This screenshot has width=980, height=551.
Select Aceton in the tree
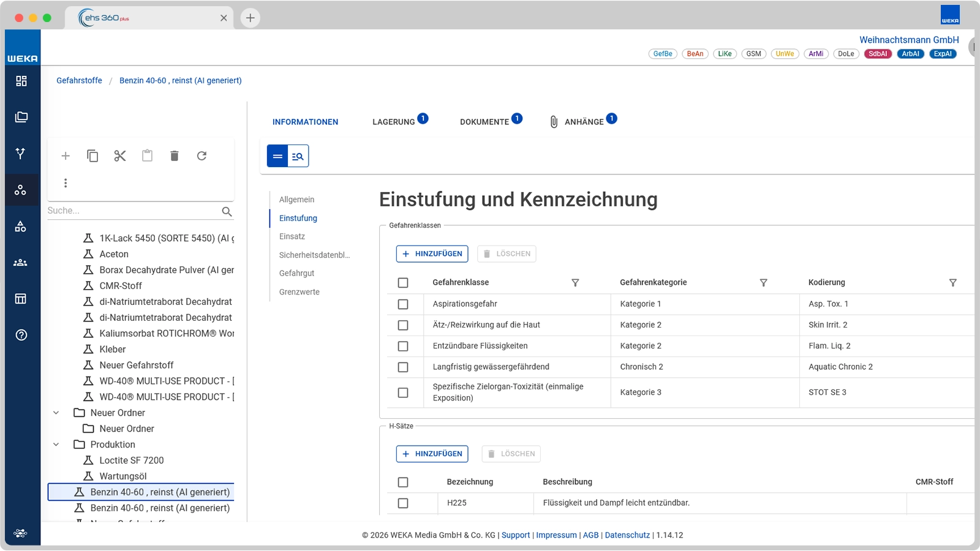114,254
